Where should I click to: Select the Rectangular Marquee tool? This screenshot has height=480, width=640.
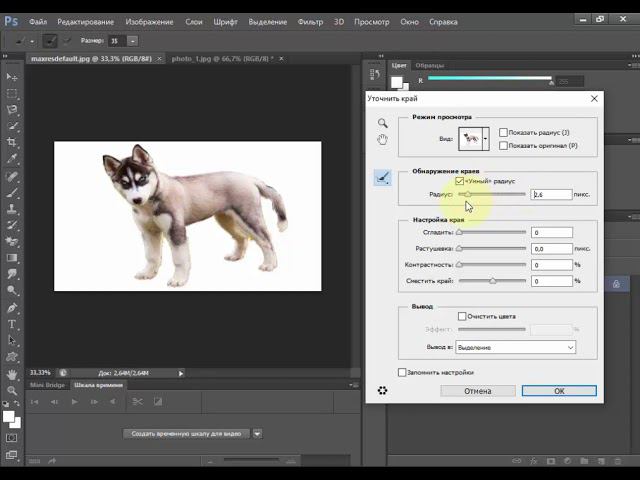click(x=12, y=93)
